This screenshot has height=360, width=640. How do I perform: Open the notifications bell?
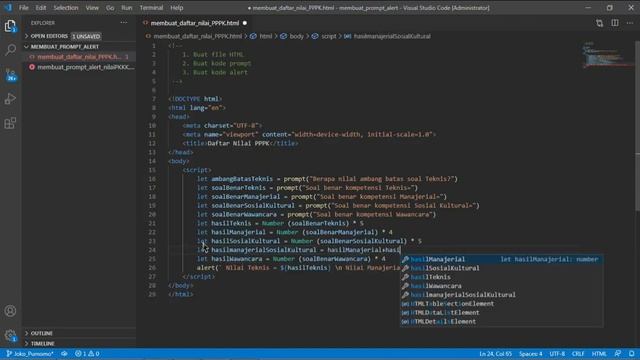(x=631, y=354)
